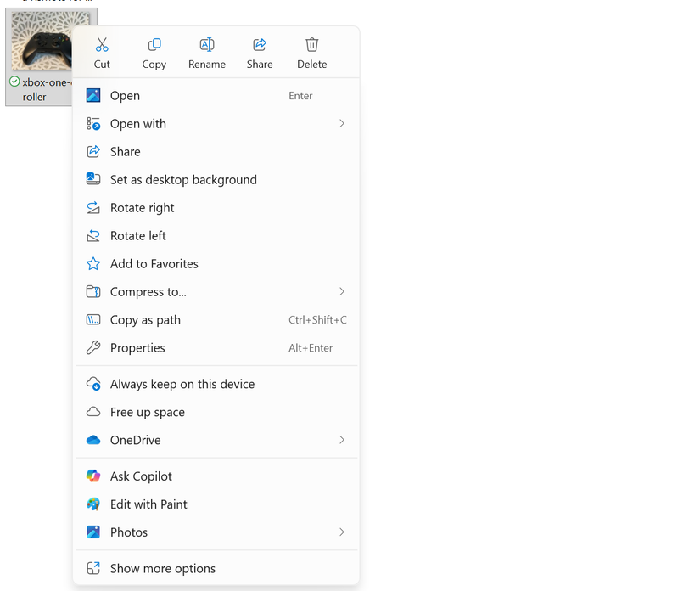Copy the xbox-one-controller file

pos(154,51)
